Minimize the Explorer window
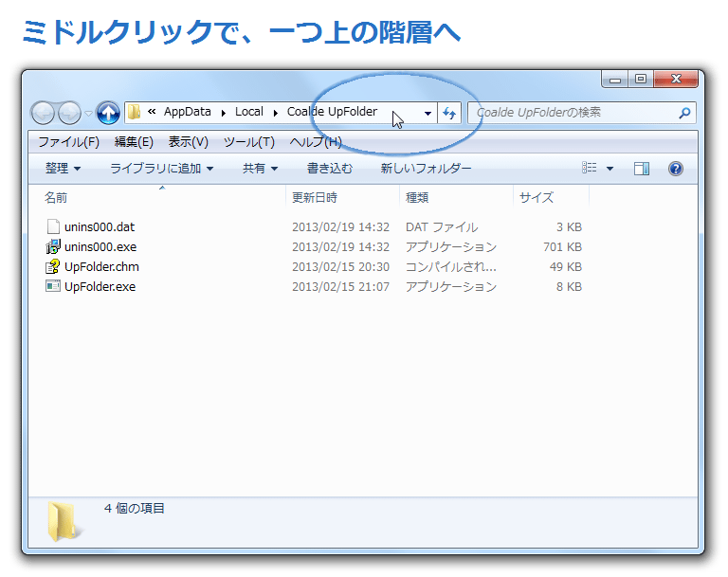 click(x=614, y=80)
